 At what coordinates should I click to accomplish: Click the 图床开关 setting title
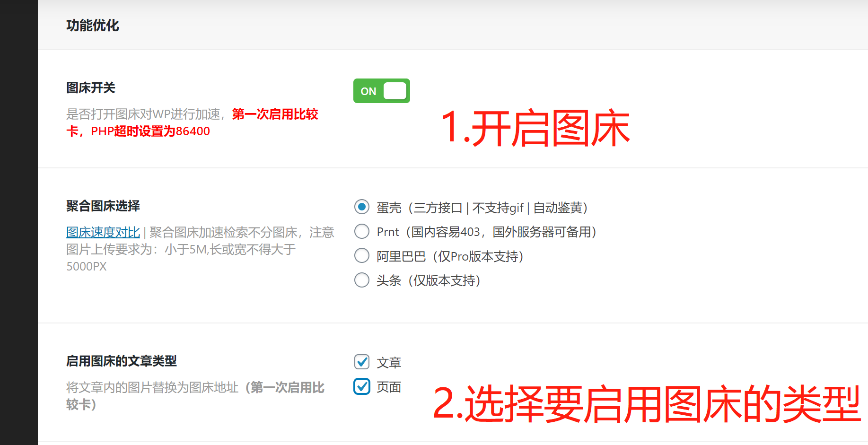coord(89,88)
